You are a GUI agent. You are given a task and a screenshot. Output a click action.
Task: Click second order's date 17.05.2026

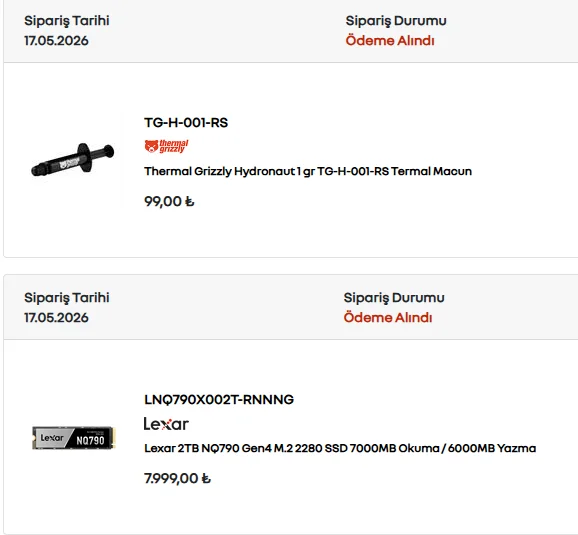click(56, 318)
